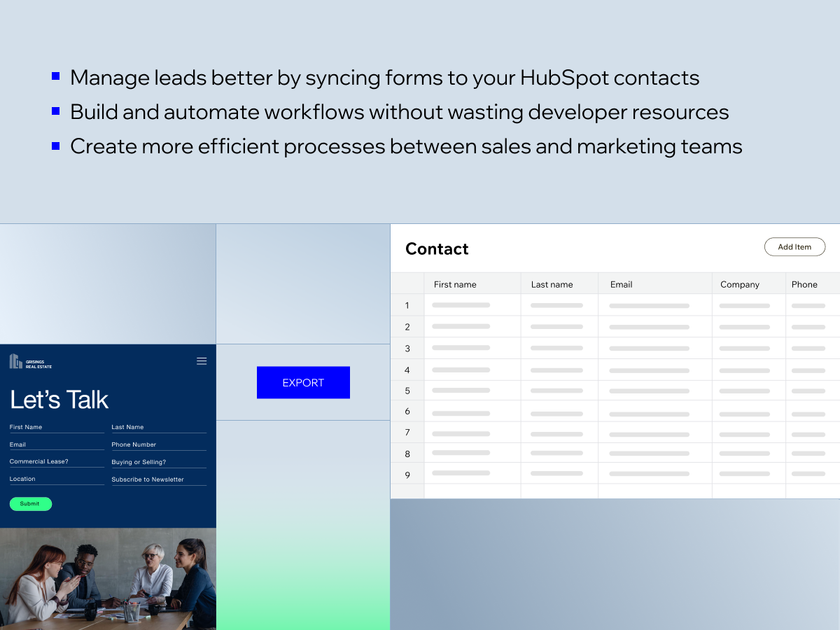The image size is (840, 630).
Task: Select the form's Email input field
Action: (57, 445)
